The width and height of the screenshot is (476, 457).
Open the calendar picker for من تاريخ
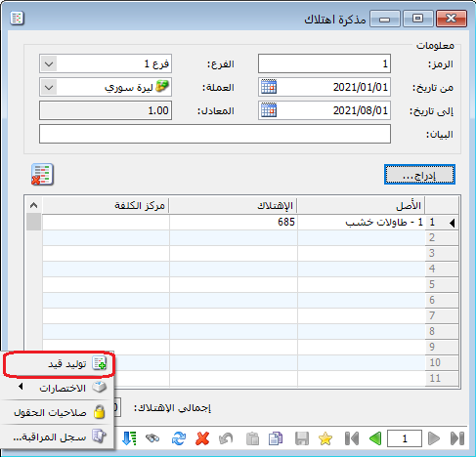click(269, 87)
